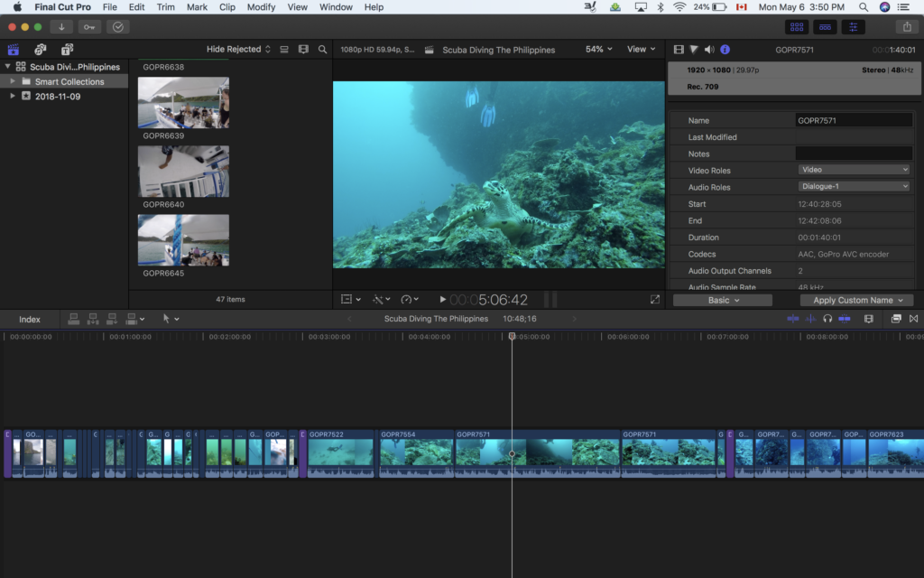The height and width of the screenshot is (578, 924).
Task: Open the Import Media arrow icon
Action: coord(61,27)
